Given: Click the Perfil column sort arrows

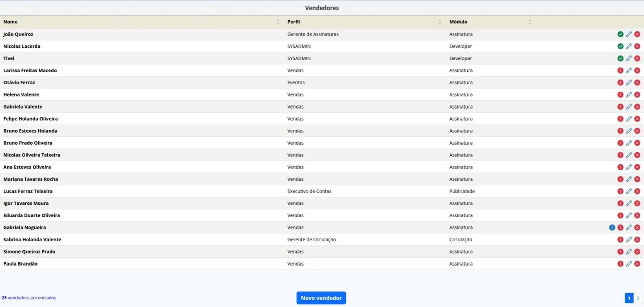Looking at the screenshot, I should [x=440, y=22].
